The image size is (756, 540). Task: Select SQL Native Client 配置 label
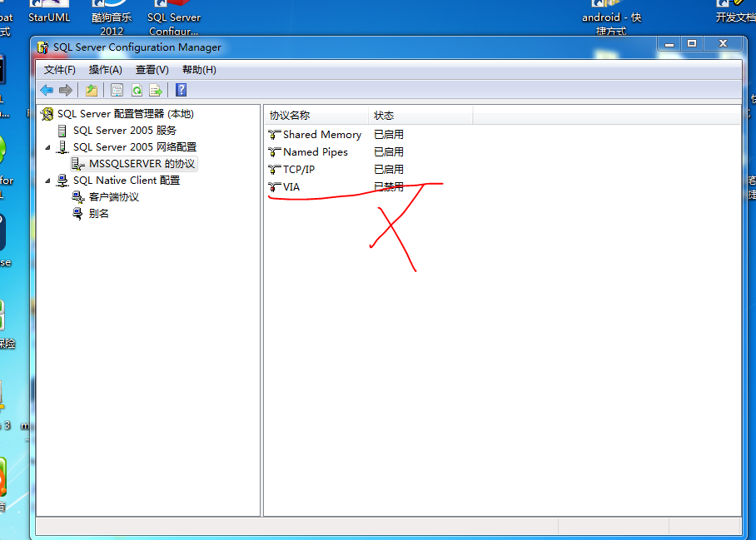pos(127,181)
